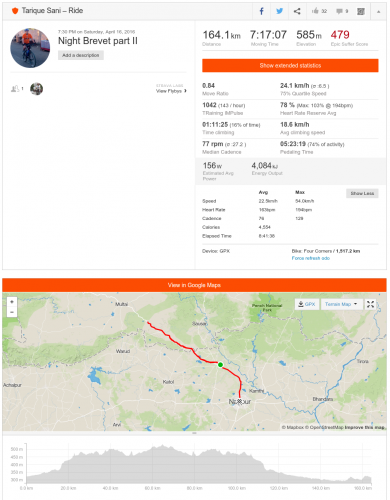Click Show extended statistics button
The width and height of the screenshot is (390, 500).
[x=290, y=65]
